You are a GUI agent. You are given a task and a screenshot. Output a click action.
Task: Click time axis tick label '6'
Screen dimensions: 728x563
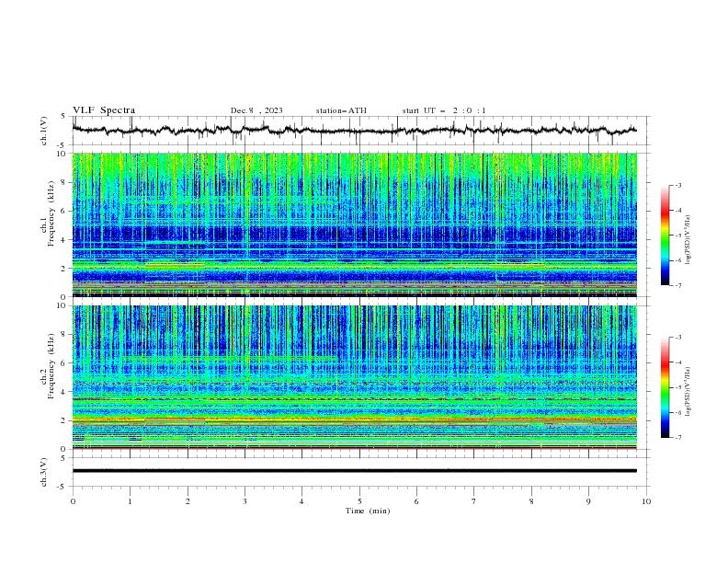[x=416, y=501]
